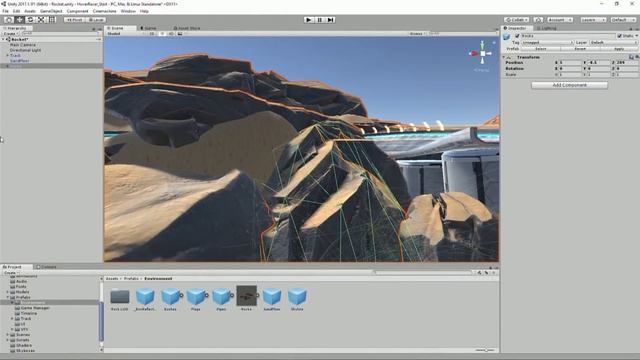Click the green Y axis on the orientation gizmo

click(x=482, y=45)
